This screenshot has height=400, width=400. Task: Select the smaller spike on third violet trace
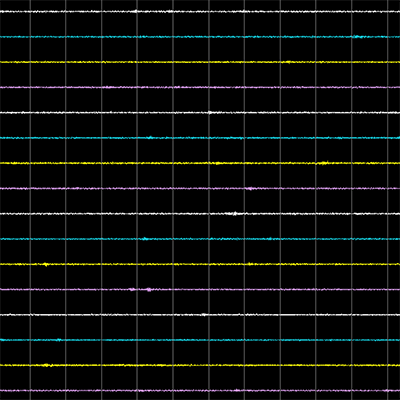point(132,289)
